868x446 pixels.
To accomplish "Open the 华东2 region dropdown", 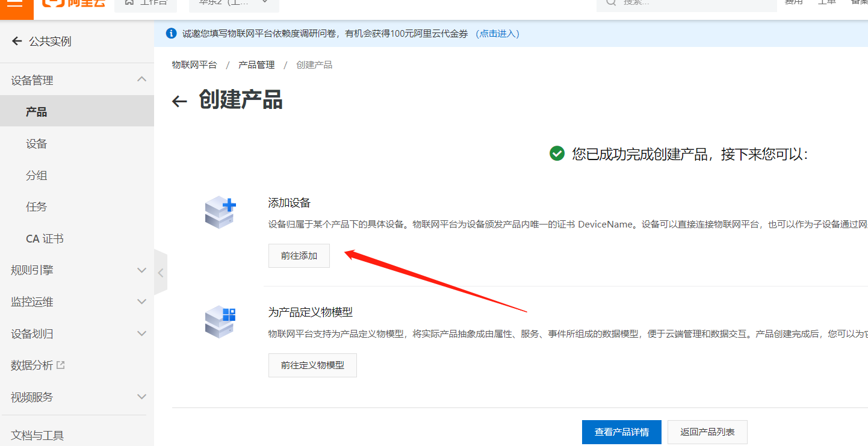I will point(234,2).
